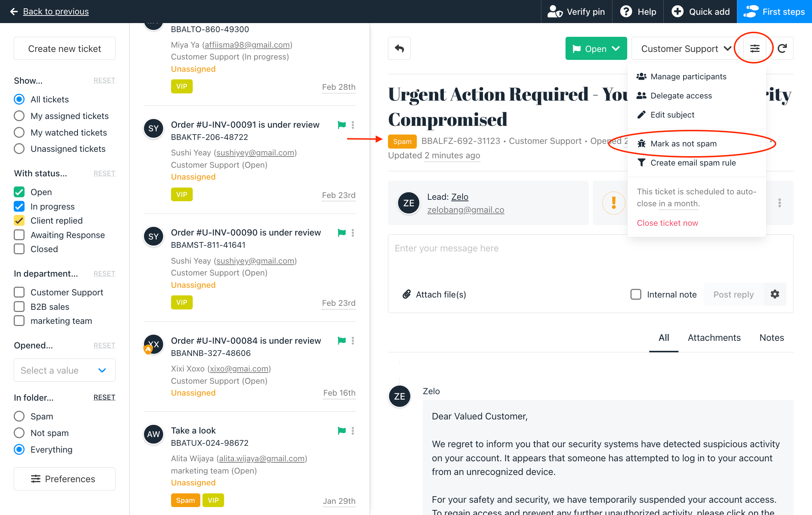This screenshot has height=515, width=812.
Task: Check the marketing team checkbox
Action: (x=19, y=321)
